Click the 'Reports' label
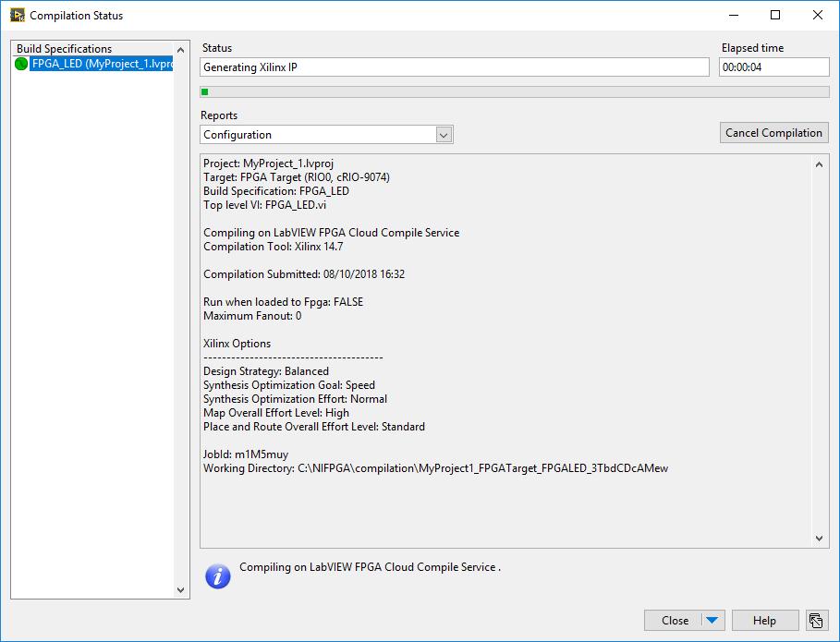The height and width of the screenshot is (642, 840). [x=219, y=115]
